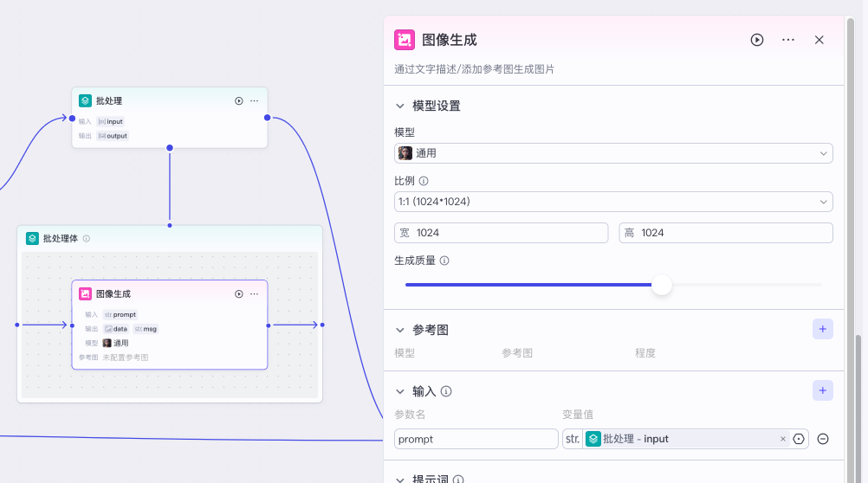The height and width of the screenshot is (483, 868).
Task: Collapse the 参考图 section
Action: coord(400,330)
